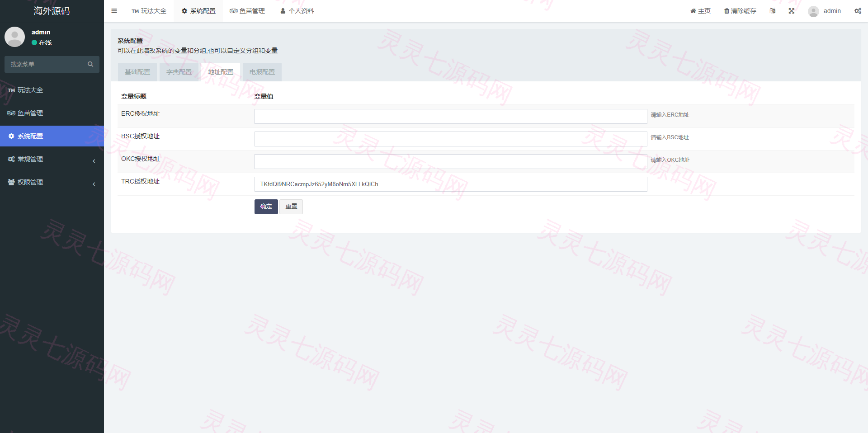Viewport: 868px width, 433px height.
Task: Open 鱼苗管理 in the sidebar
Action: 52,113
